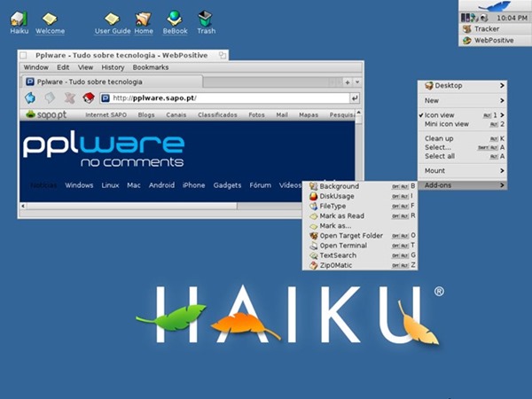Launch the DiskUsage add-on
The width and height of the screenshot is (532, 399).
(360, 196)
